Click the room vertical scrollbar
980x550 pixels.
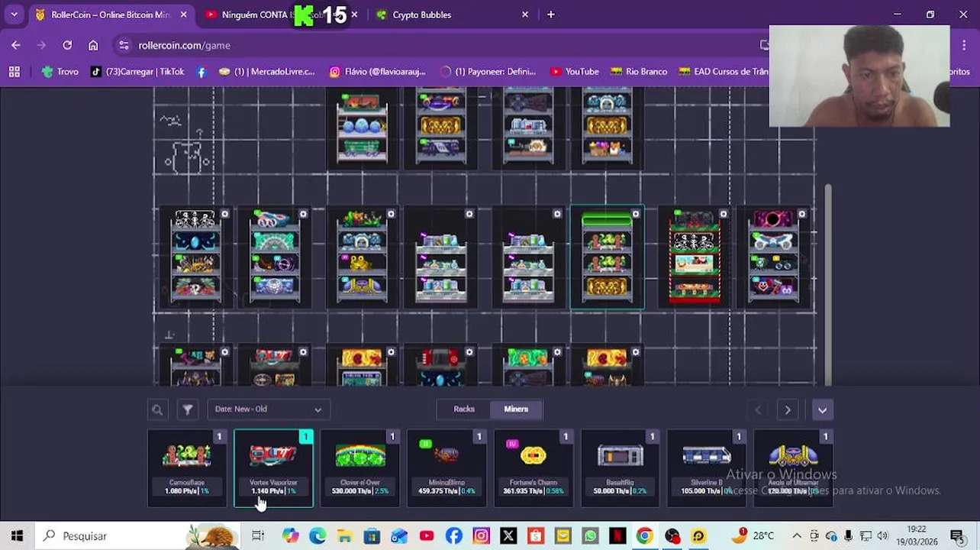[828, 284]
